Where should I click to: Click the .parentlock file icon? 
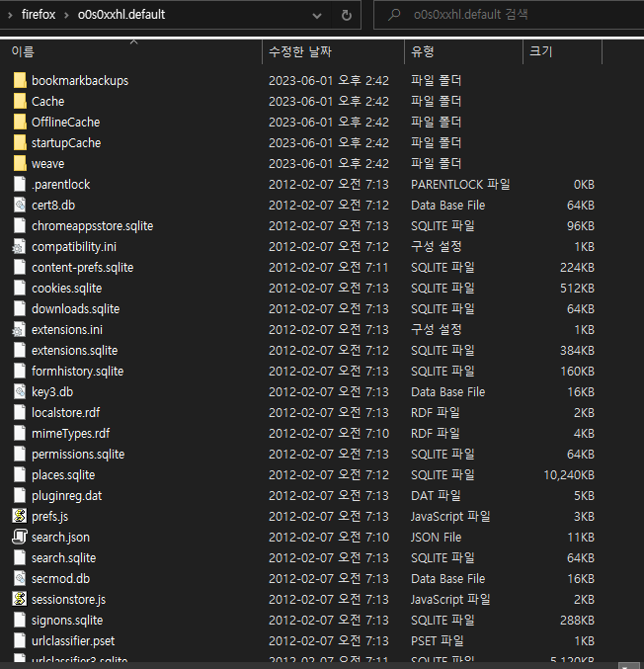click(20, 185)
